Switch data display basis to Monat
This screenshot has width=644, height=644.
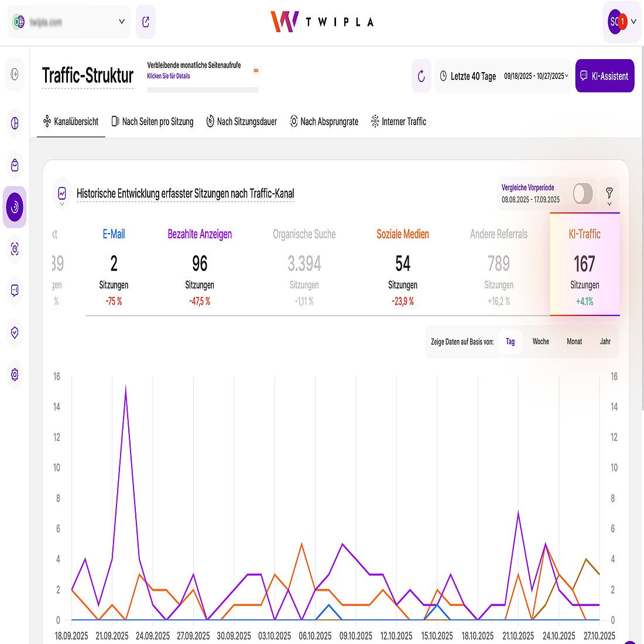574,341
